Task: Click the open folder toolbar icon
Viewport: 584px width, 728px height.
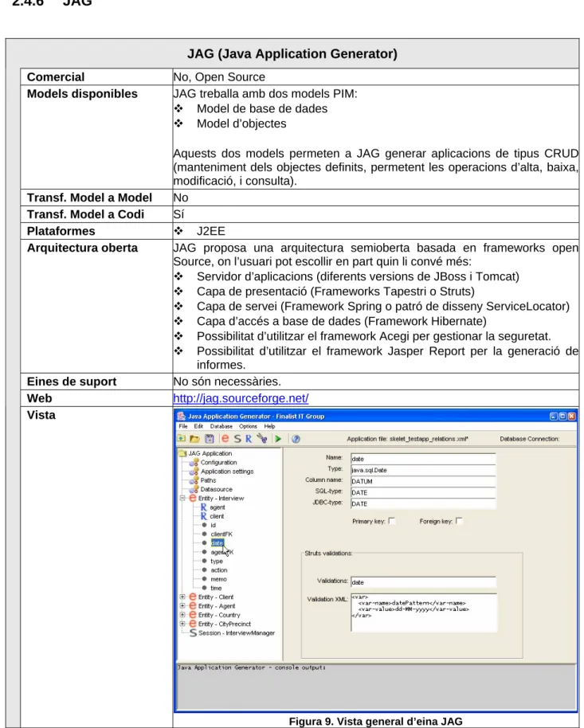Action: pyautogui.click(x=194, y=438)
